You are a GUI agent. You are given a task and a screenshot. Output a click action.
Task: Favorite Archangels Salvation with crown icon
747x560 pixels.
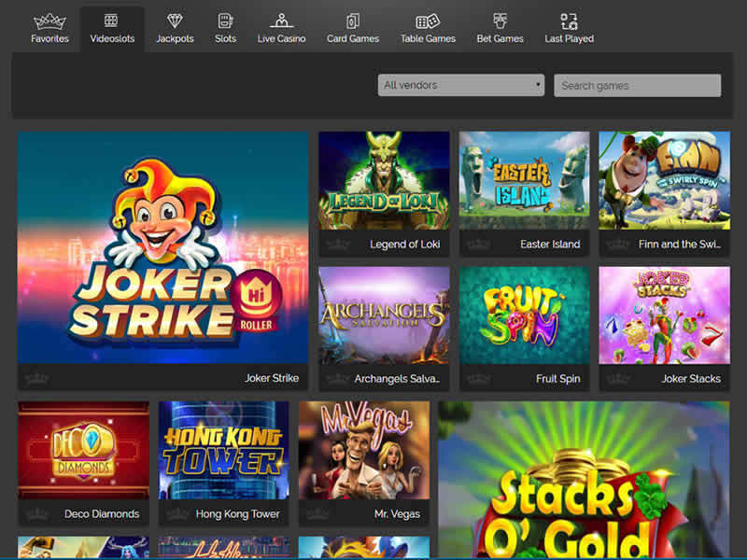[338, 379]
